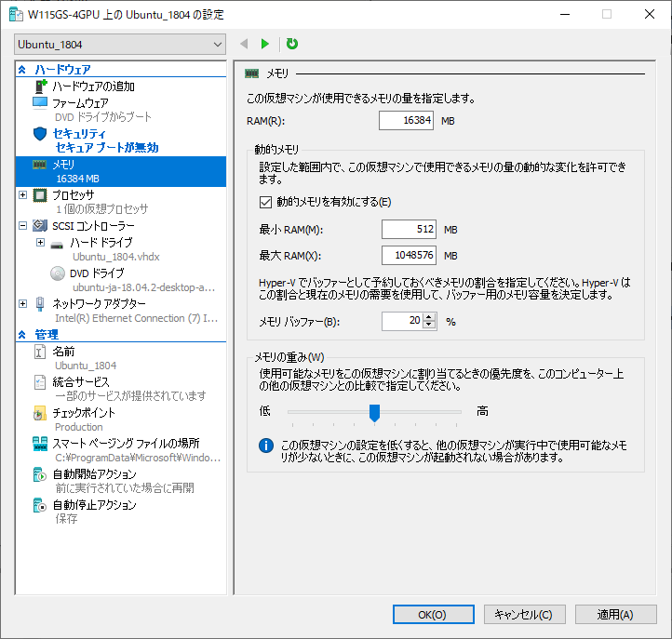Click the Automatic Stop Action icon (自動停止アクション)
The width and height of the screenshot is (672, 639).
click(x=40, y=505)
